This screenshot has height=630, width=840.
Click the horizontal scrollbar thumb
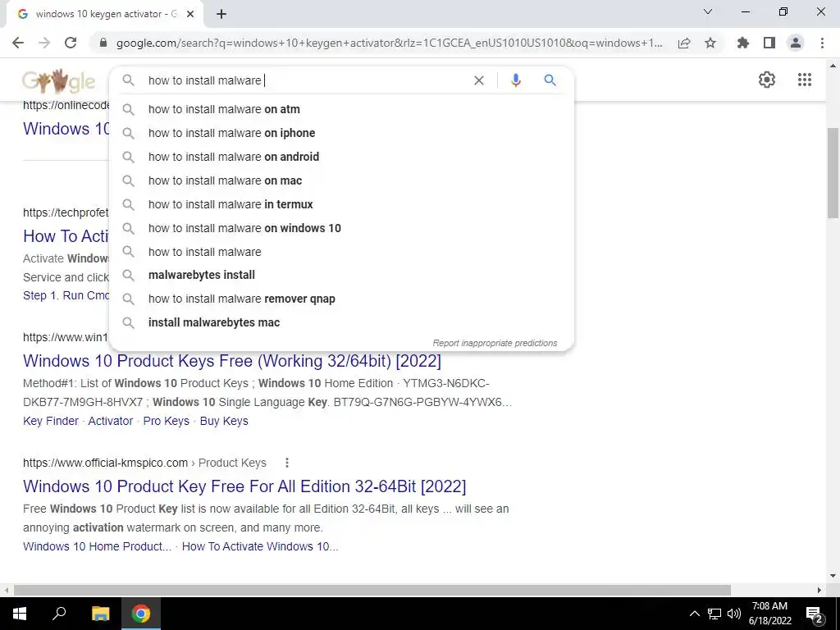pyautogui.click(x=372, y=590)
